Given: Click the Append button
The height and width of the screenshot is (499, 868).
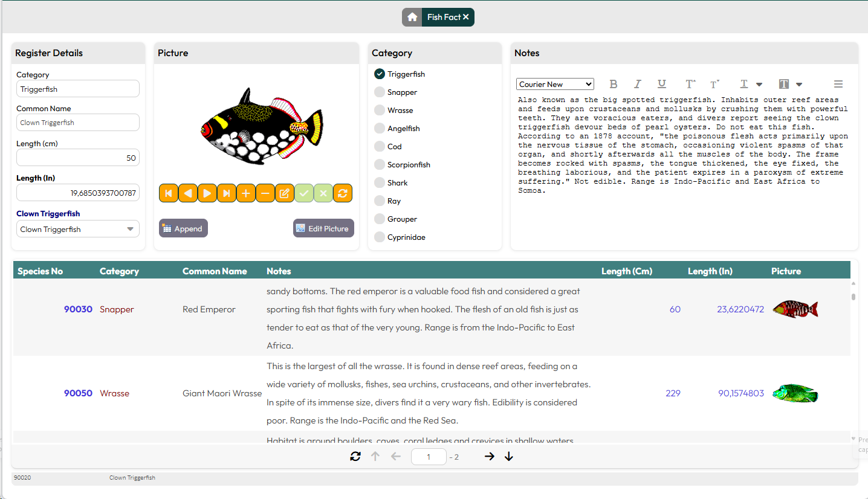Looking at the screenshot, I should (183, 228).
